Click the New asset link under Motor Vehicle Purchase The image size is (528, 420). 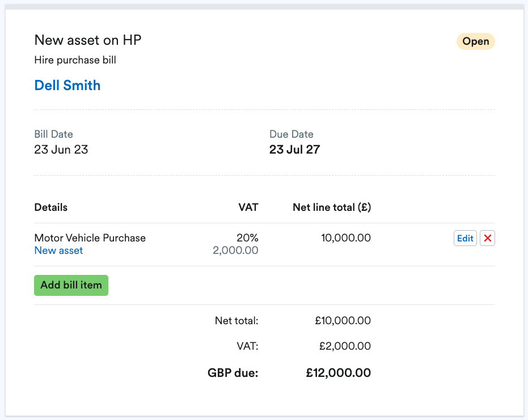[58, 250]
